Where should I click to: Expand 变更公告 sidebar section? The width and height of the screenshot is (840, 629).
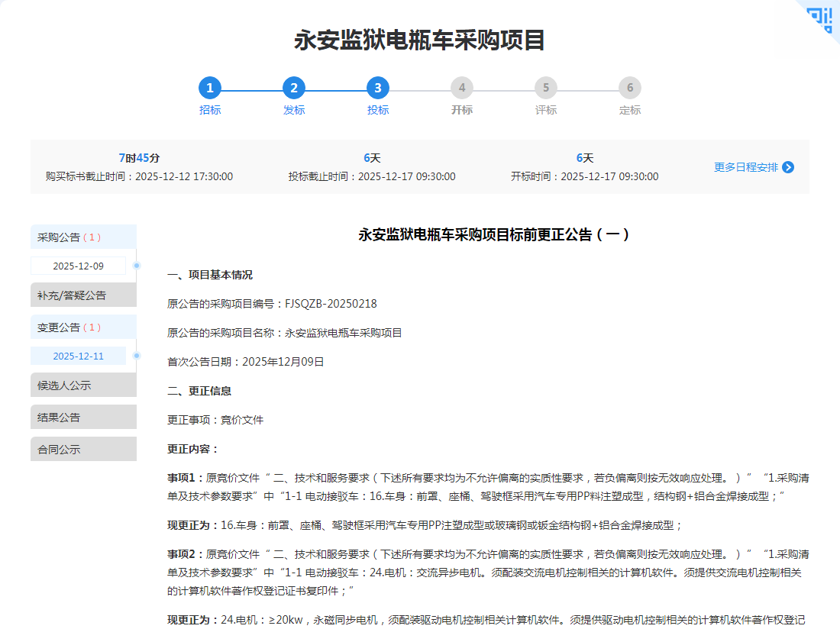(83, 327)
